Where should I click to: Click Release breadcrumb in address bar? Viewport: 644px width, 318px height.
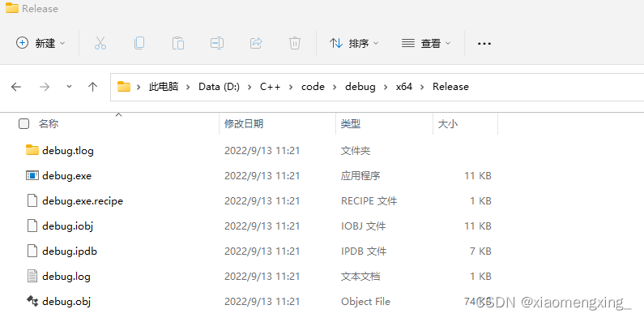[450, 87]
